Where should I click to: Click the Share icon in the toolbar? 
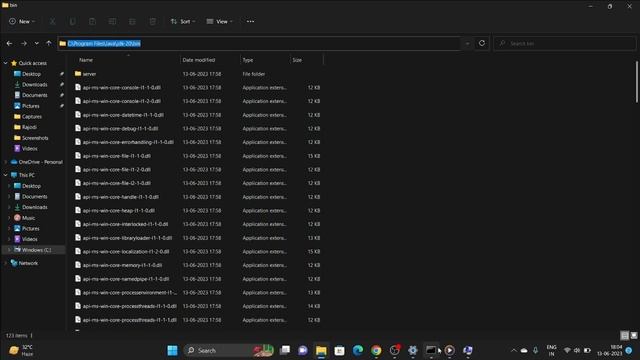[132, 21]
